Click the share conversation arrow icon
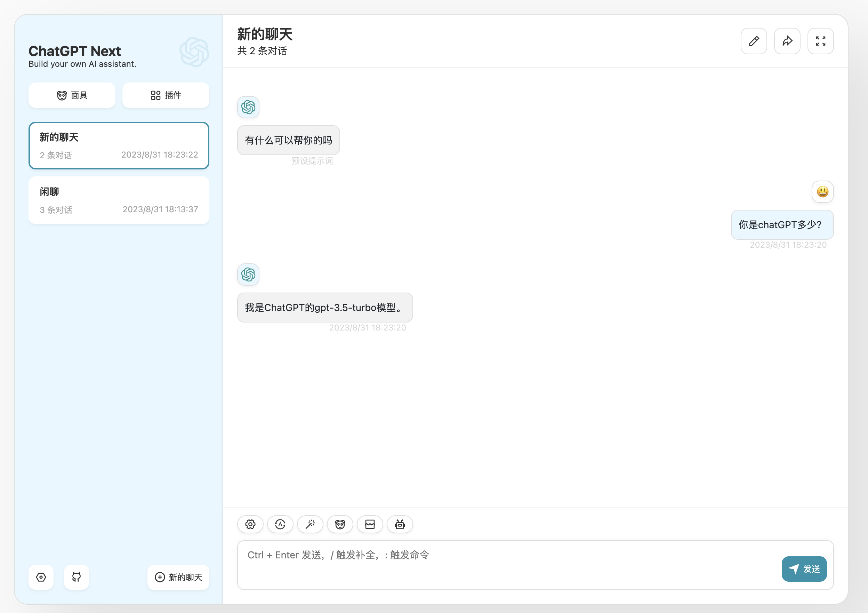The image size is (868, 613). click(x=787, y=41)
